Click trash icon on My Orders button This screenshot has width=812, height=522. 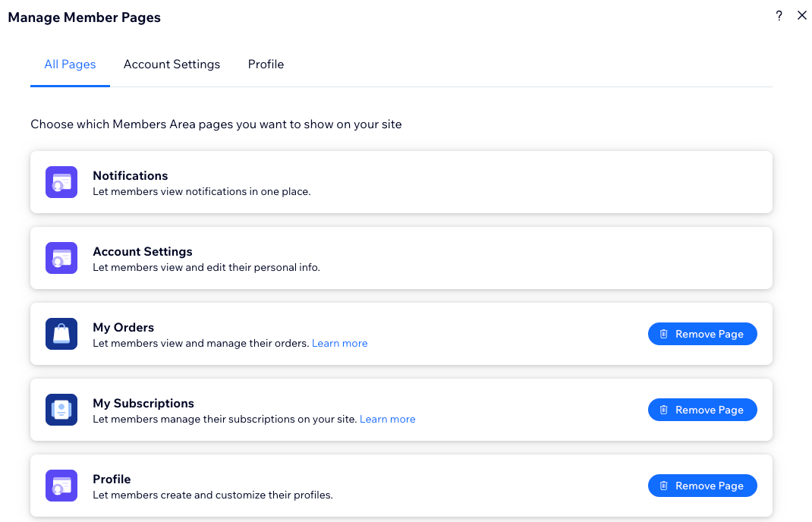tap(664, 334)
